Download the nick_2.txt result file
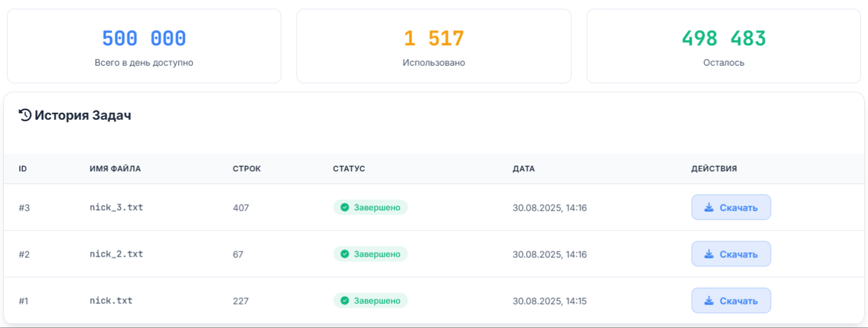868x328 pixels. point(731,254)
